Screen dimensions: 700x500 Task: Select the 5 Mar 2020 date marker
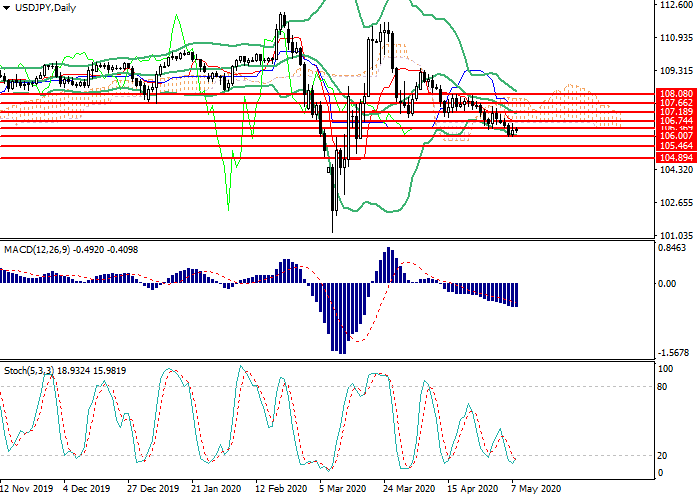343,490
